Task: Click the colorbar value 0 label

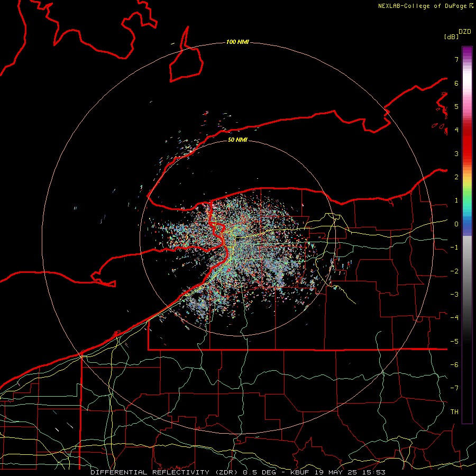Action: [x=456, y=224]
